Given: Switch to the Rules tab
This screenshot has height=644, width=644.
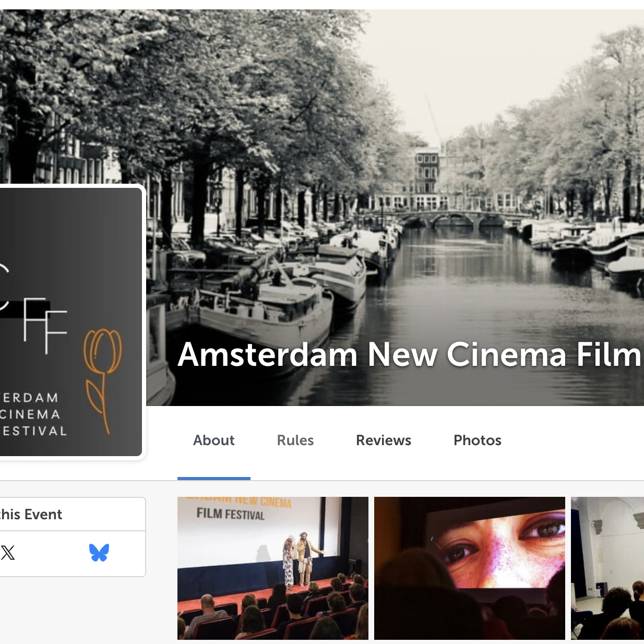Looking at the screenshot, I should tap(295, 441).
